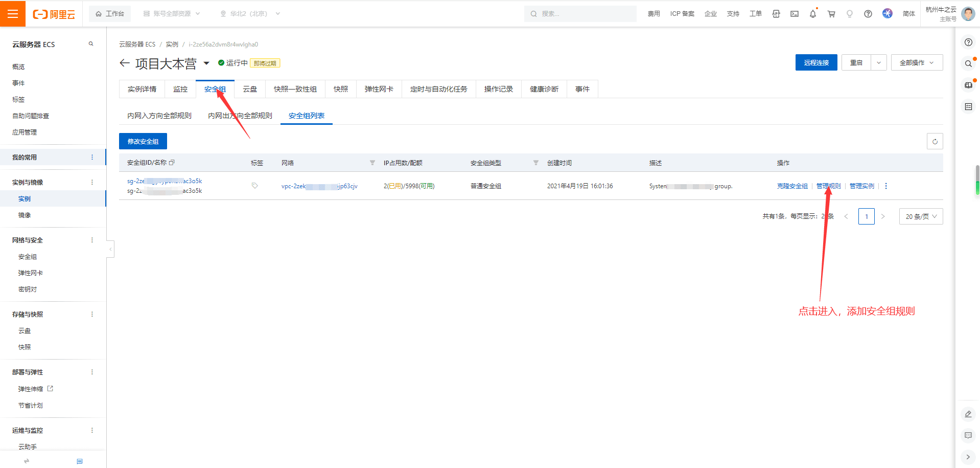Filter the network column
The width and height of the screenshot is (980, 468).
(x=372, y=163)
